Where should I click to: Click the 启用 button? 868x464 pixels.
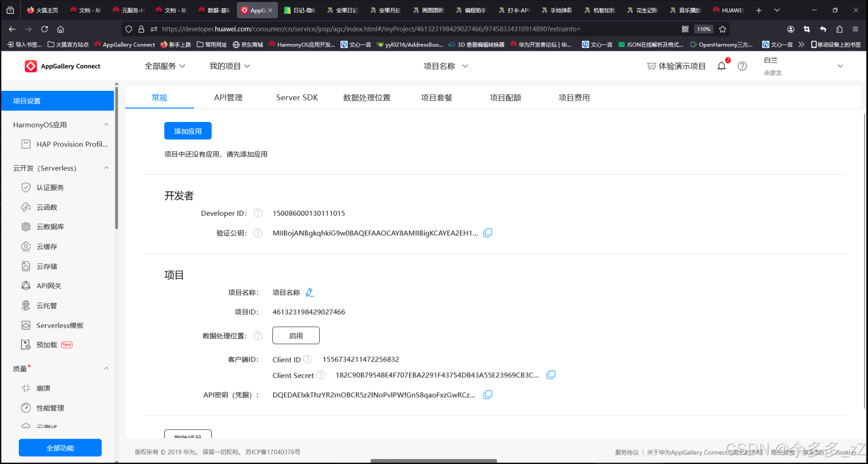[296, 336]
